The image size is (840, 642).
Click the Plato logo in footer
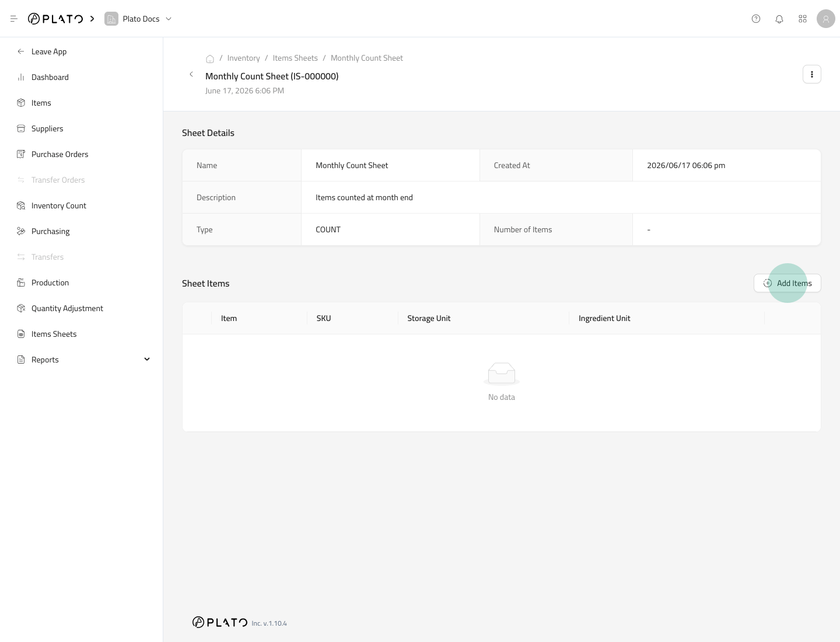pyautogui.click(x=220, y=622)
